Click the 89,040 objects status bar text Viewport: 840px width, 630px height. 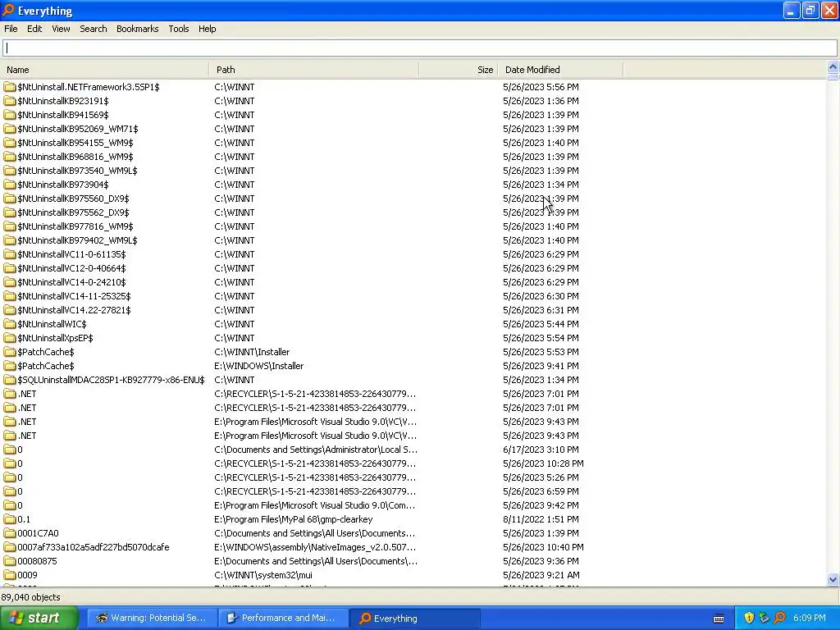[30, 597]
